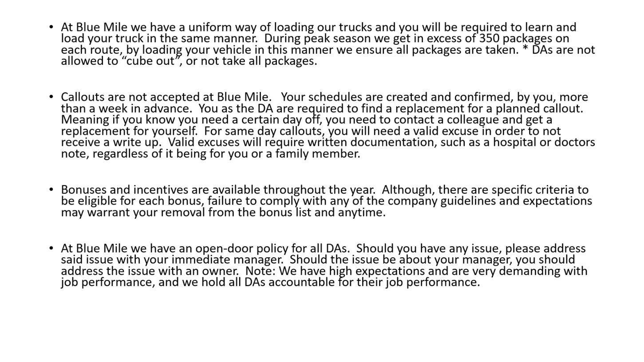Click the number '350' in the first paragraph
The height and width of the screenshot is (362, 644).
[489, 39]
